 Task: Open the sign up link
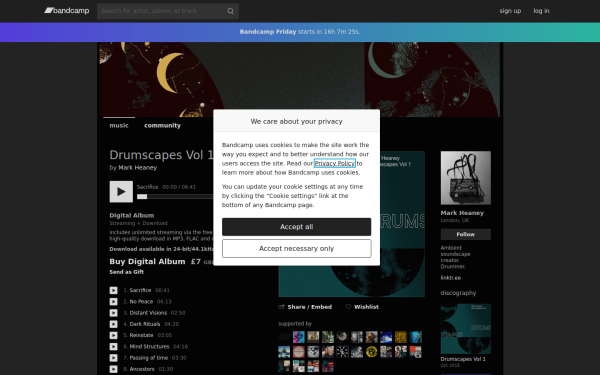pyautogui.click(x=510, y=11)
